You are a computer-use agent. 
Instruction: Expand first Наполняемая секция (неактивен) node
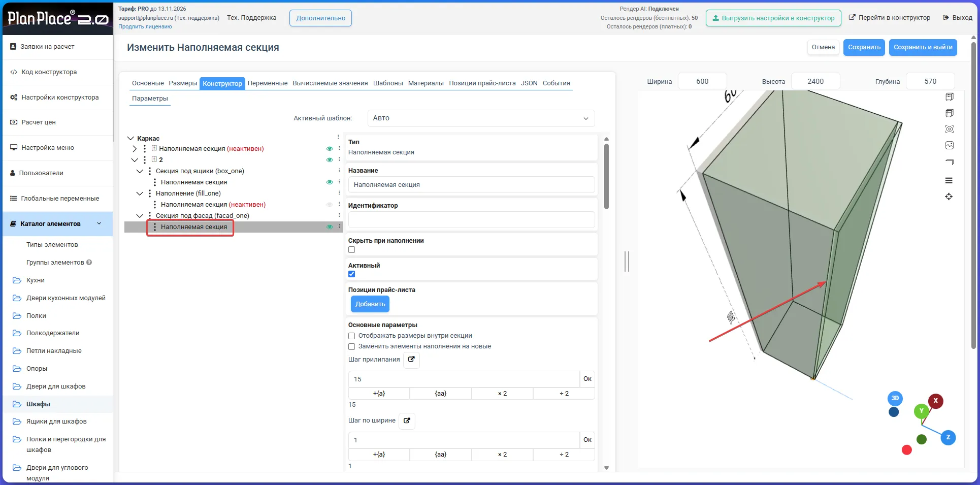pyautogui.click(x=135, y=149)
